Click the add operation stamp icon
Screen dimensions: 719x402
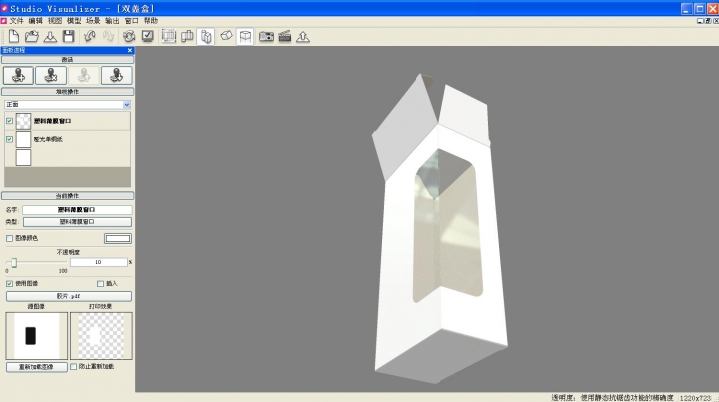pyautogui.click(x=17, y=75)
